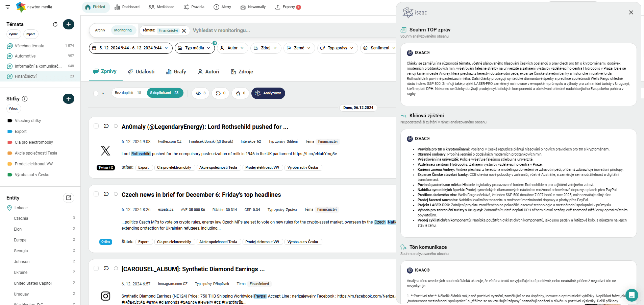Open the Entity export icon
Viewport: 644px width, 305px height.
click(x=69, y=198)
